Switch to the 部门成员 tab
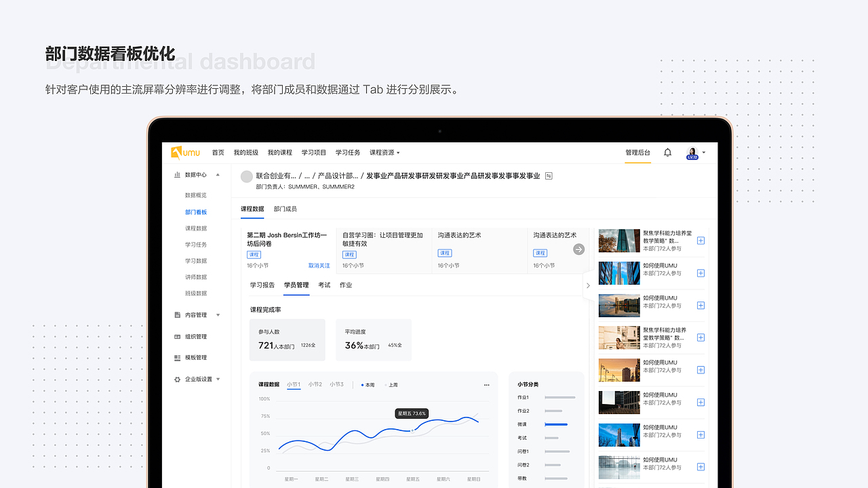Viewport: 868px width, 488px height. tap(284, 209)
